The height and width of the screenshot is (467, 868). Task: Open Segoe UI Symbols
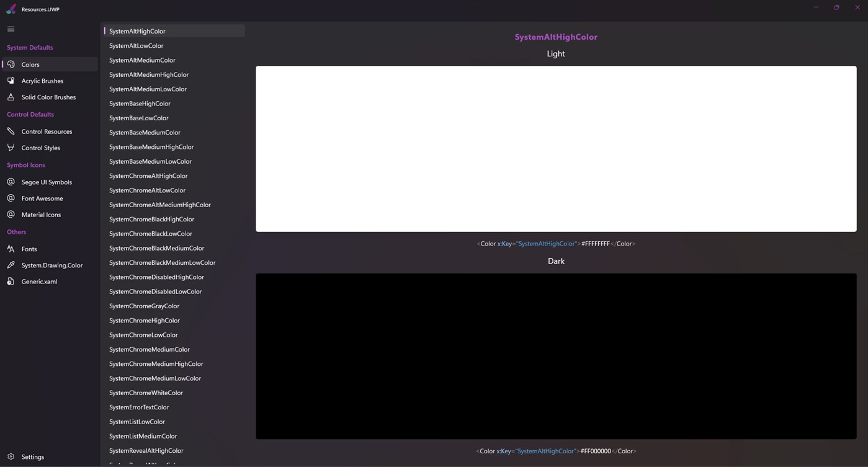coord(49,182)
